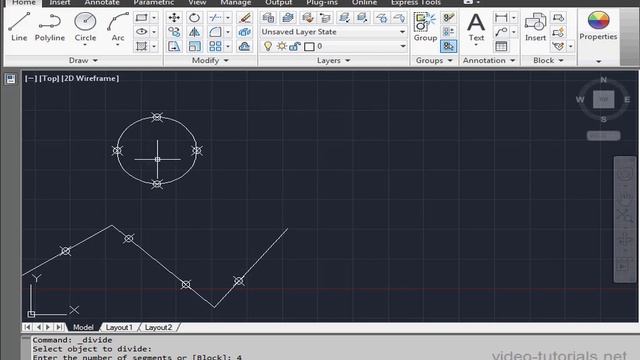Image resolution: width=640 pixels, height=360 pixels.
Task: Toggle layer lock padlock icon
Action: pyautogui.click(x=294, y=46)
